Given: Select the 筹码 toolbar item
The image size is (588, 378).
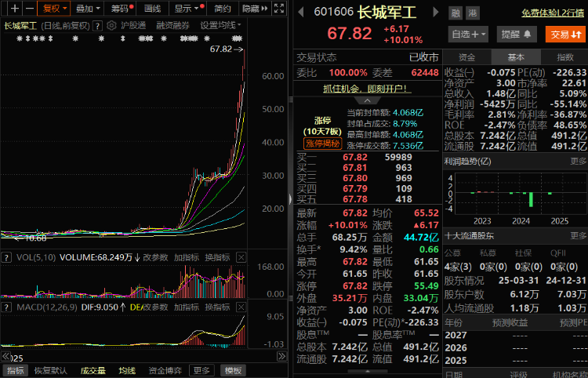Looking at the screenshot, I should [x=121, y=9].
